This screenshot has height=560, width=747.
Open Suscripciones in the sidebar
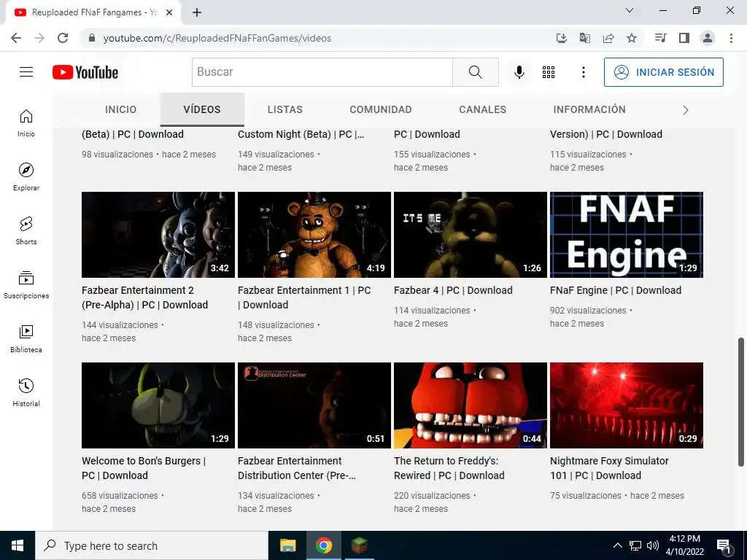coord(26,285)
